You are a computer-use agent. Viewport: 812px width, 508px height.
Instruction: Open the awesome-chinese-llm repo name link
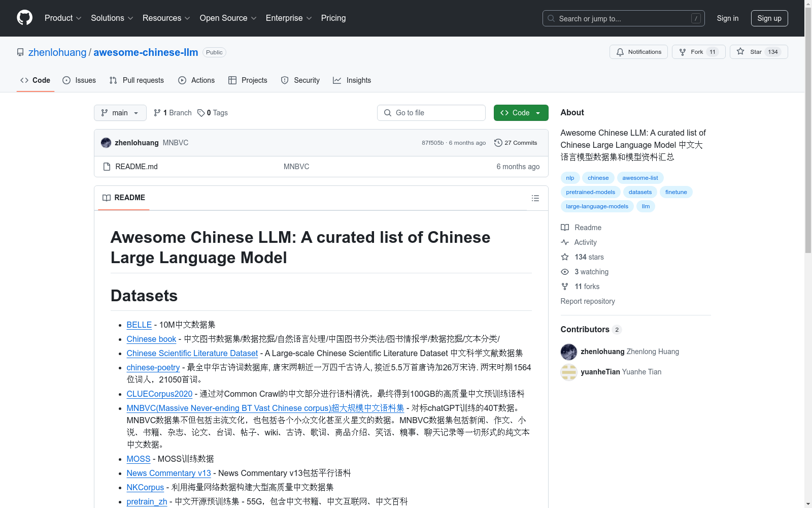[146, 52]
